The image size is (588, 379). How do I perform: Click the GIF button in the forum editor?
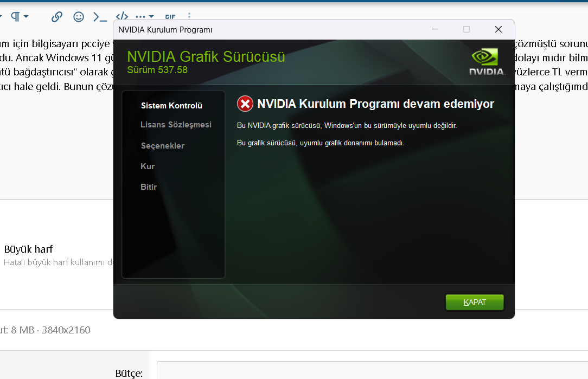(170, 17)
